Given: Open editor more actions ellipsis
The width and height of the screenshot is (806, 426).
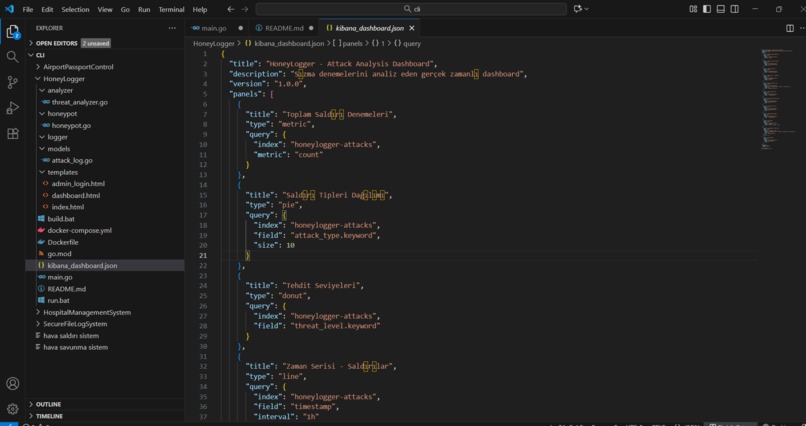Looking at the screenshot, I should 802,28.
